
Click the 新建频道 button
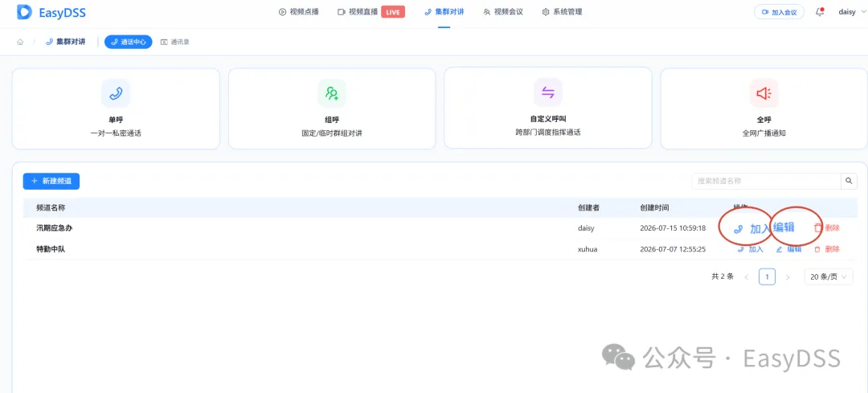coord(51,181)
